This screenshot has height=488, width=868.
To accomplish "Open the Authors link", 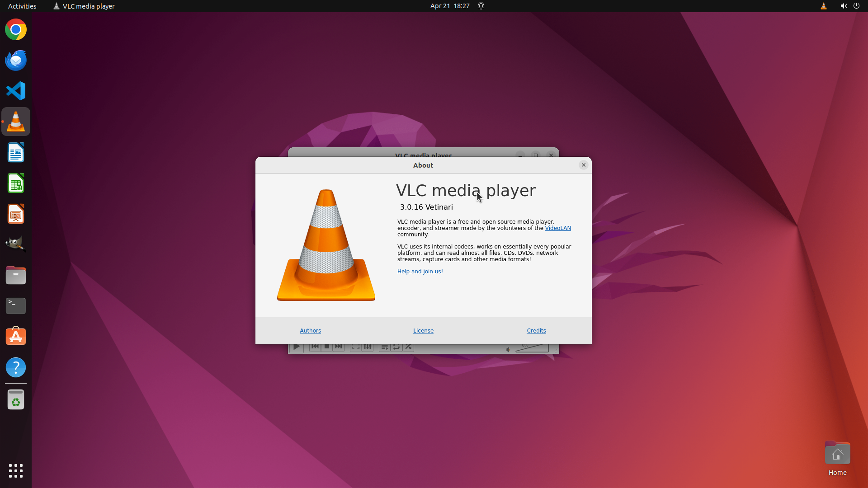I will click(x=310, y=330).
